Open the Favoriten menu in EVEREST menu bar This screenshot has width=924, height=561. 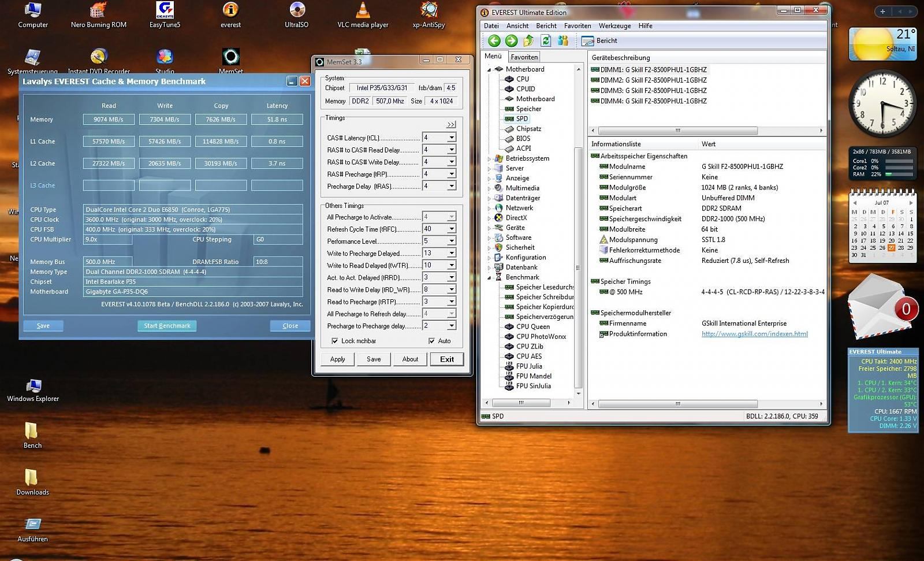pos(577,26)
